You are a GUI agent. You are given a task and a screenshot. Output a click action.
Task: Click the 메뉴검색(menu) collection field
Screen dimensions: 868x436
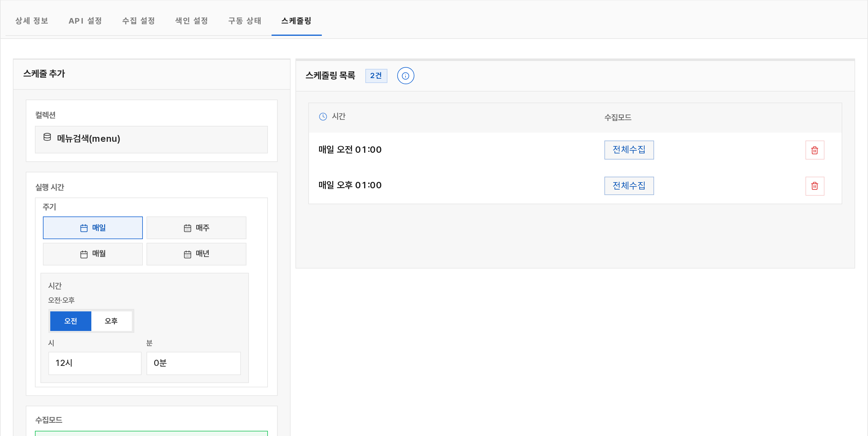tap(151, 140)
